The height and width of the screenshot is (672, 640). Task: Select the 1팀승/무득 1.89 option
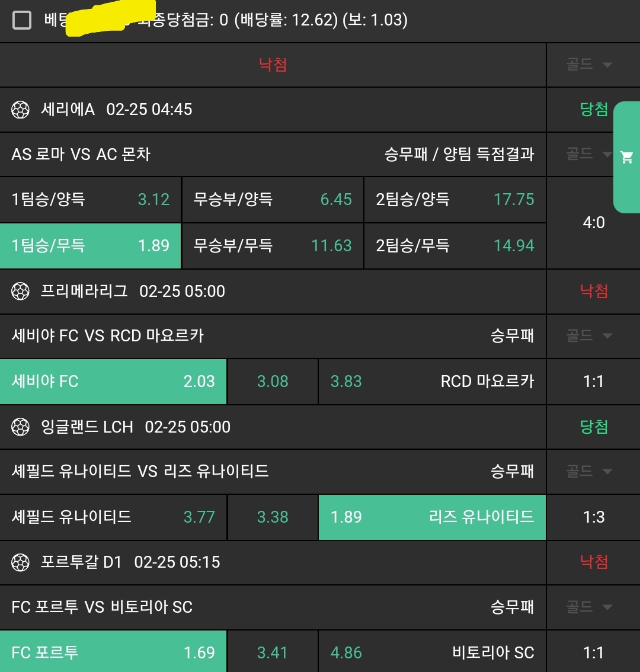pos(90,245)
